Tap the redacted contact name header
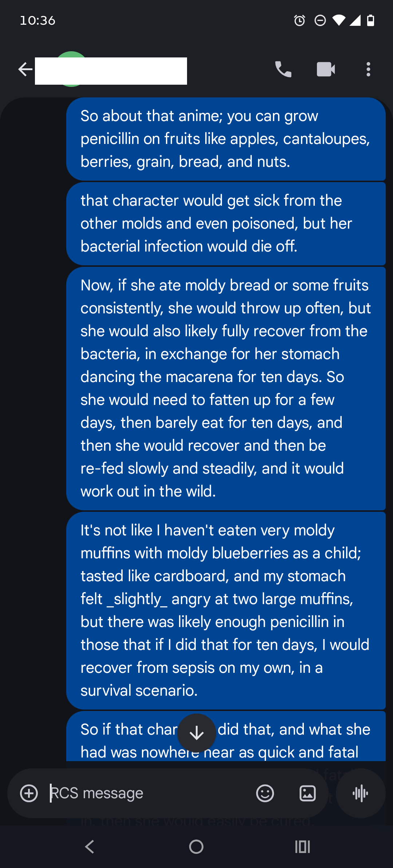The height and width of the screenshot is (868, 393). point(111,71)
